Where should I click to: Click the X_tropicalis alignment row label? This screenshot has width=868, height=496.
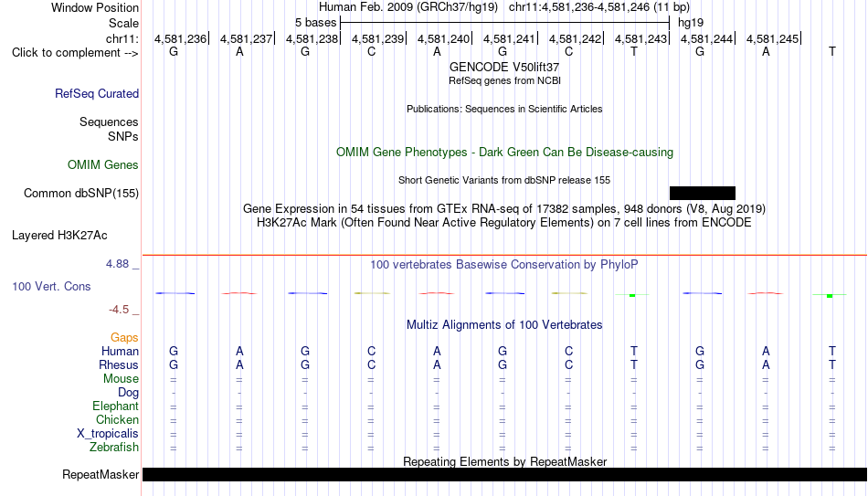click(x=108, y=434)
